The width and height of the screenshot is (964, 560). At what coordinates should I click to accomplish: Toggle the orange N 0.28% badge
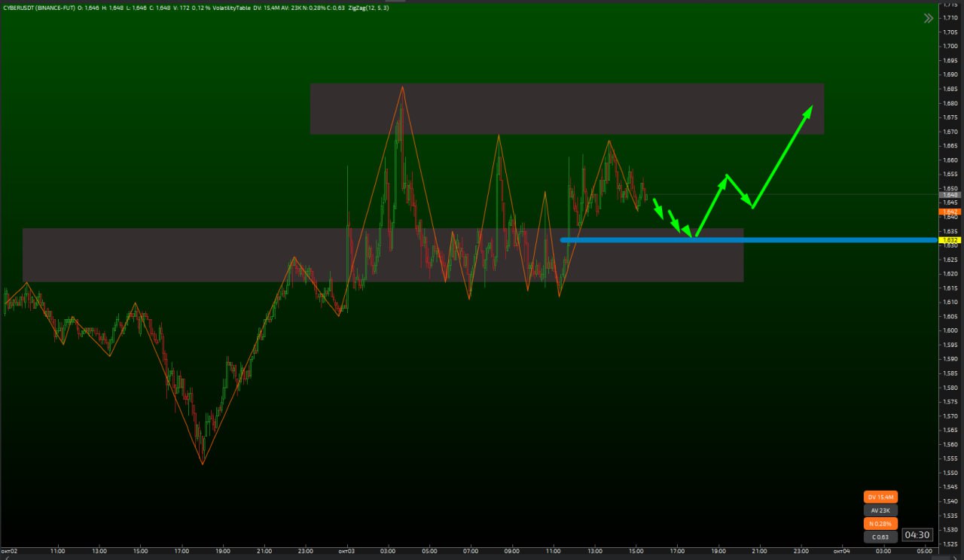point(880,524)
